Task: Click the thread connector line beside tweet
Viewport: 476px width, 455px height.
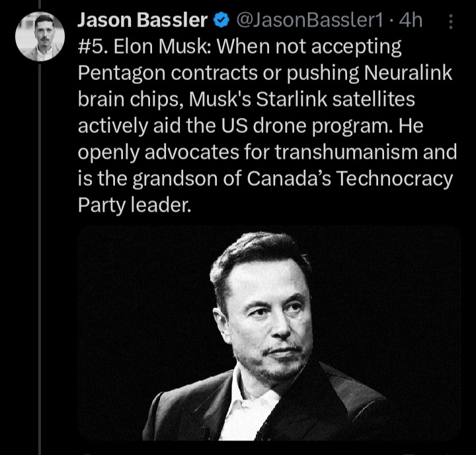Action: 40,265
